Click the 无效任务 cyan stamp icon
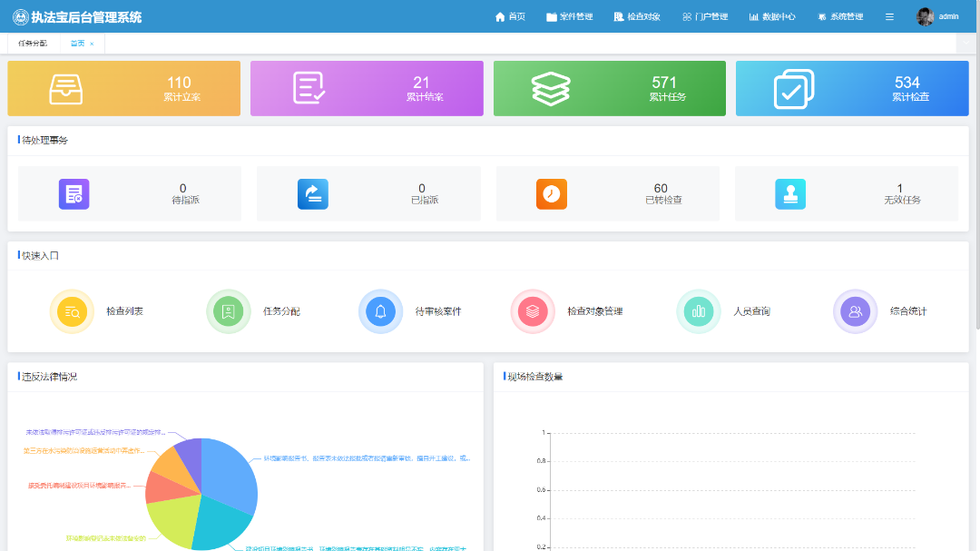 point(790,194)
